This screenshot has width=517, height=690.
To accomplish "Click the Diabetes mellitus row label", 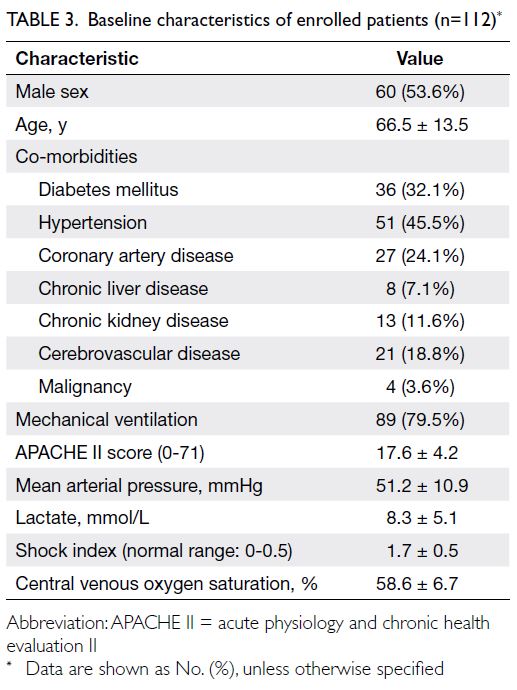I will pos(108,190).
